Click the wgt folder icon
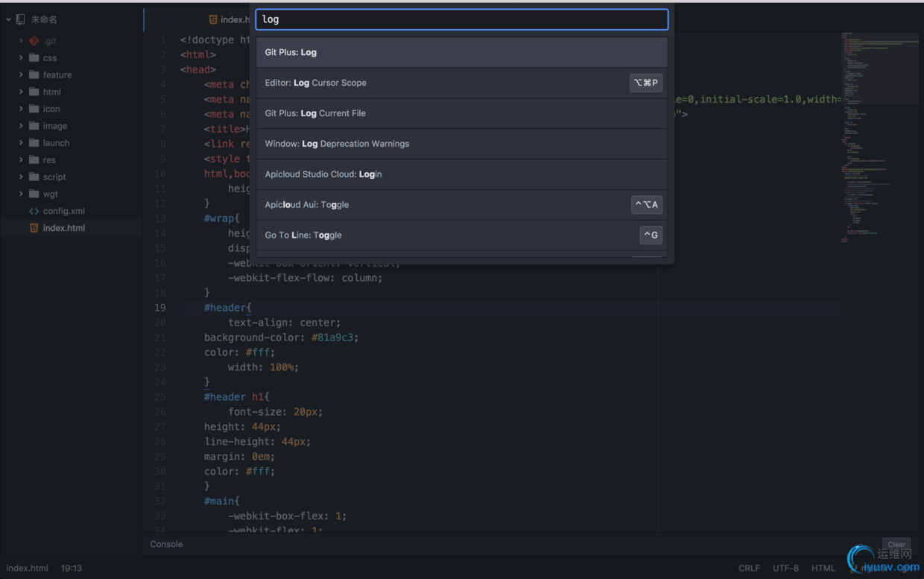Image resolution: width=924 pixels, height=579 pixels. [x=34, y=194]
